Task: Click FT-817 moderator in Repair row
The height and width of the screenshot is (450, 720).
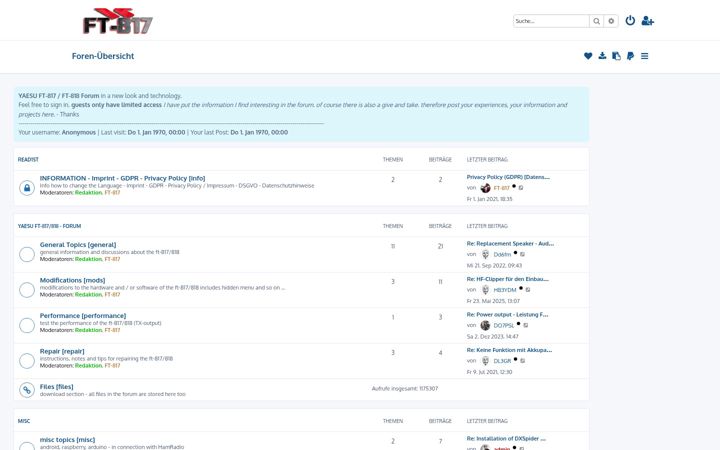Action: [112, 366]
